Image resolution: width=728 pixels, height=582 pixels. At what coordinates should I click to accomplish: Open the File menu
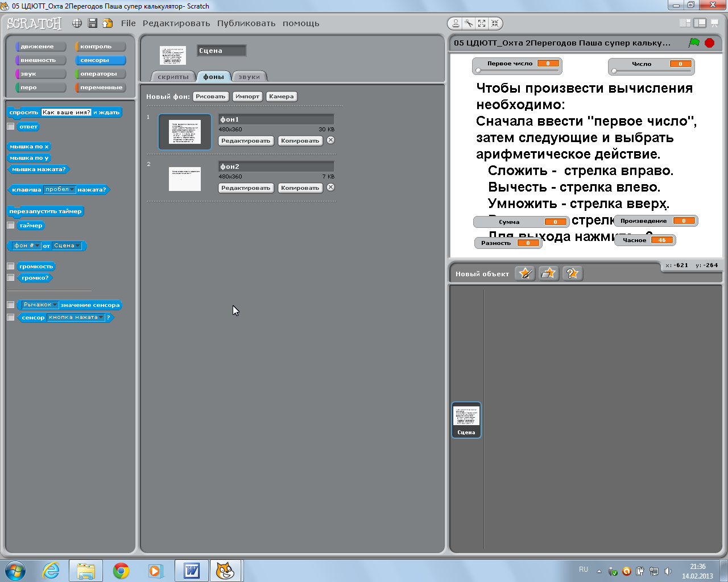[x=129, y=23]
